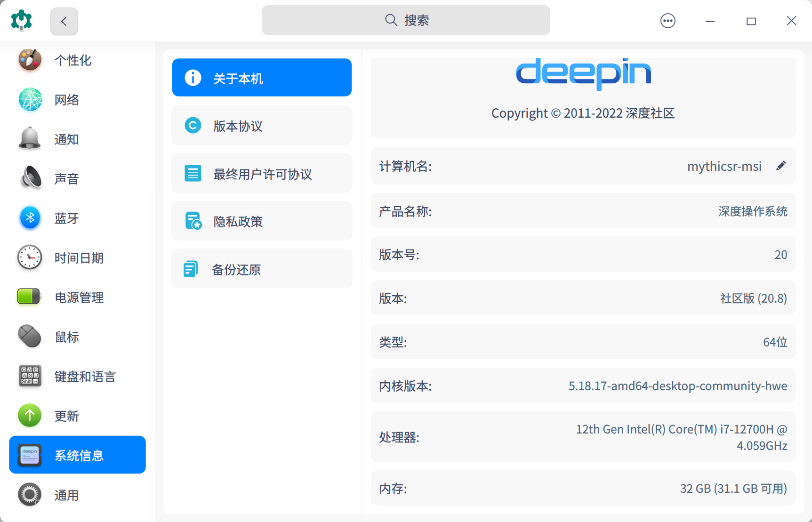Click the 鼠标 label in sidebar
Viewport: 812px width, 522px height.
67,337
